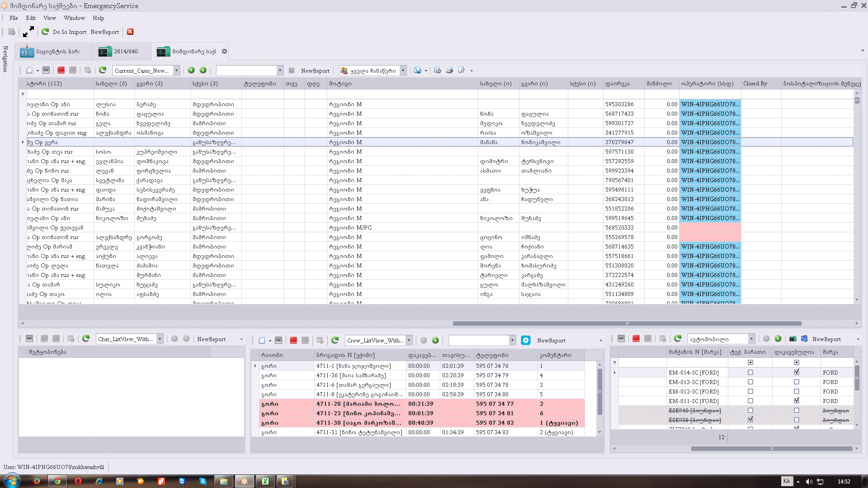Click the expand fullscreen arrows icon

pyautogui.click(x=28, y=32)
